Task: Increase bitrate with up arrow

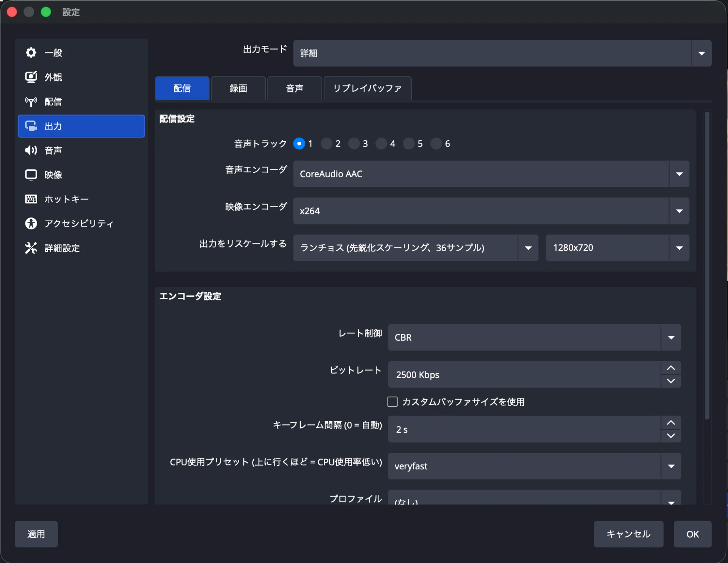Action: click(x=671, y=368)
